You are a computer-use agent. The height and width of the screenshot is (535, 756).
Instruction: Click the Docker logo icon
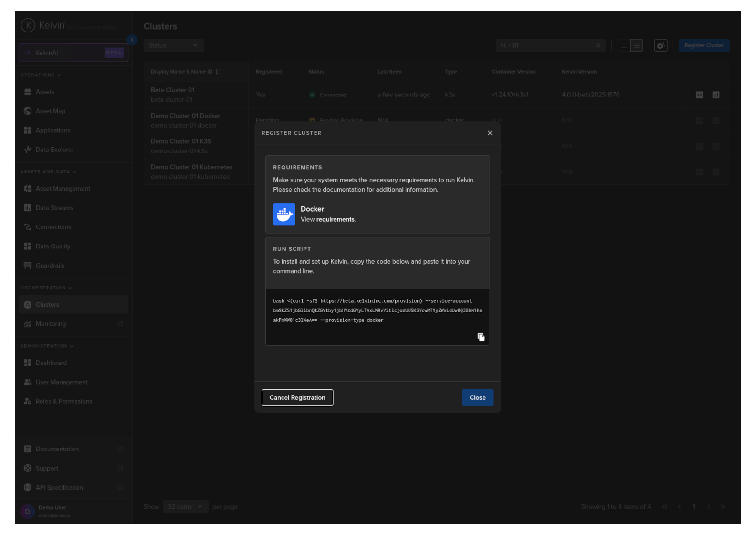(x=284, y=214)
